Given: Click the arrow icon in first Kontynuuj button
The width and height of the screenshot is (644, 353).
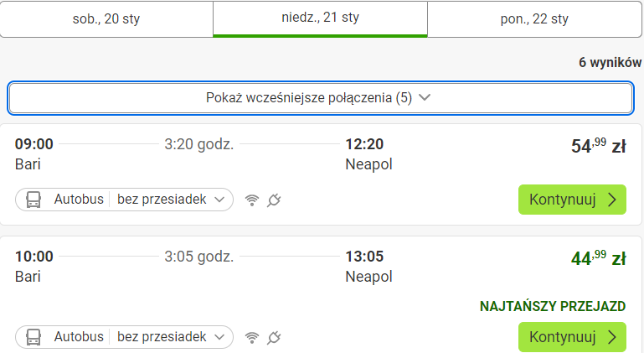Looking at the screenshot, I should click(612, 200).
